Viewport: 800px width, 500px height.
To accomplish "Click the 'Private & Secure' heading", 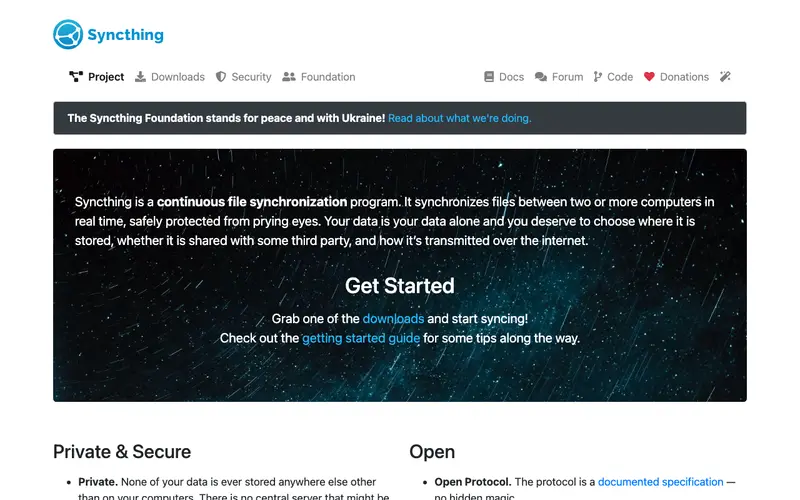I will point(122,452).
